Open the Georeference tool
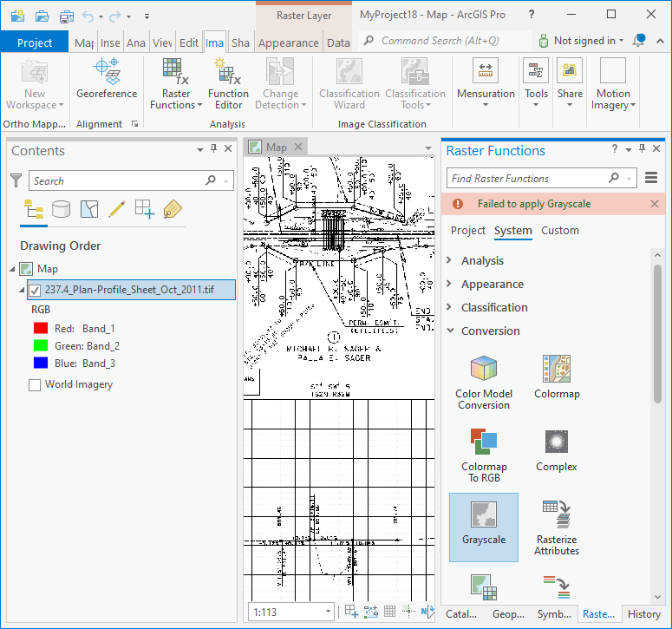This screenshot has width=672, height=629. point(106,79)
